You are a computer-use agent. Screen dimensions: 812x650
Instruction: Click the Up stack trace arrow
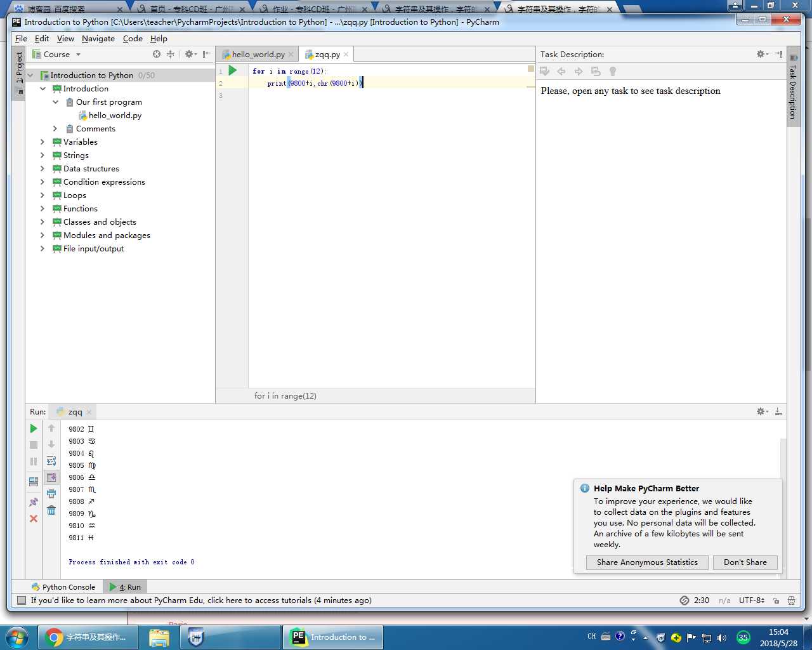pyautogui.click(x=51, y=428)
